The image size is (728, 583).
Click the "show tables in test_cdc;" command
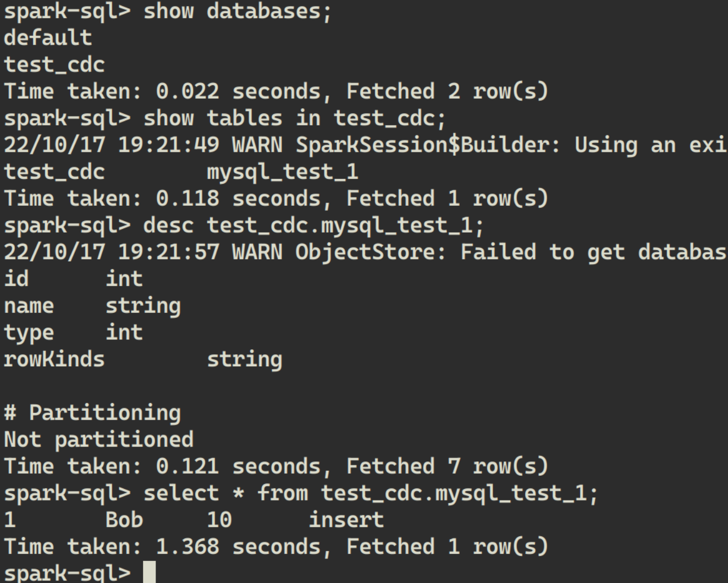pyautogui.click(x=294, y=118)
